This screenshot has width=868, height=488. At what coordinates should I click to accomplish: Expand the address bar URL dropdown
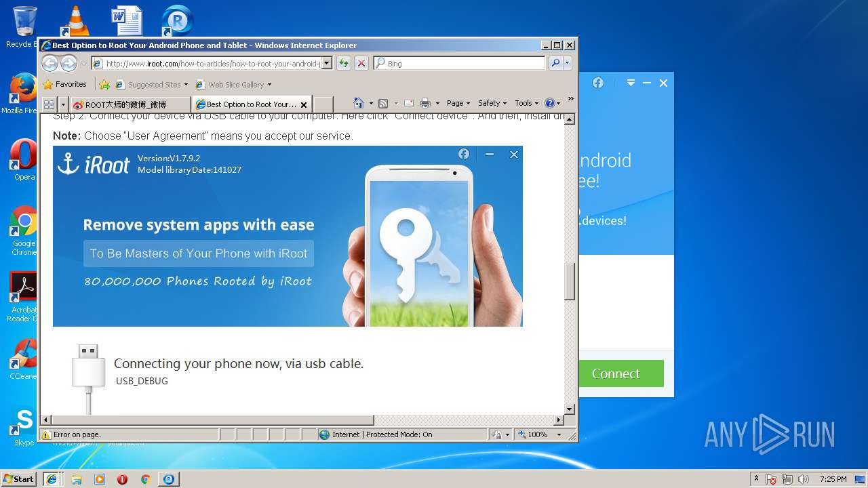(326, 63)
